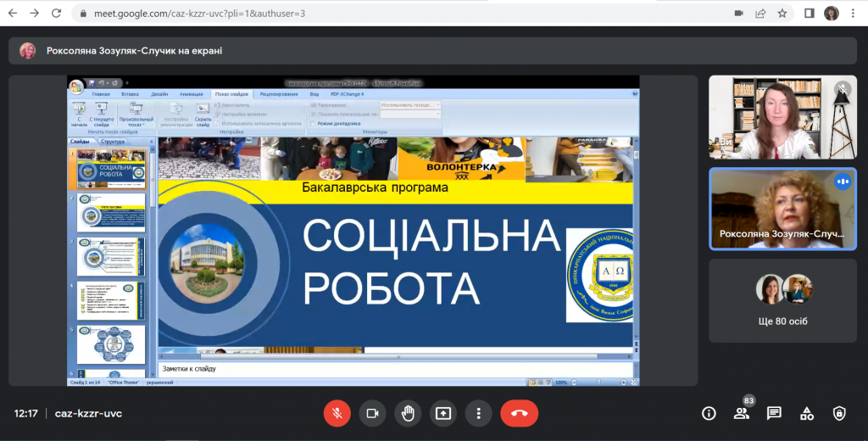The height and width of the screenshot is (441, 868).
Task: Unmute the microphone in the call bar
Action: pos(337,413)
